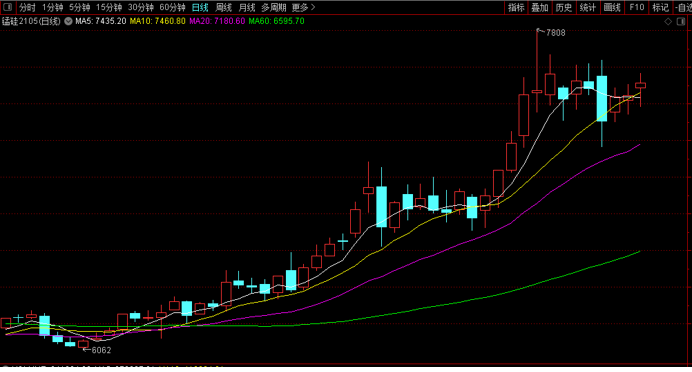
Task: Open the 60分钟 chart tab
Action: pyautogui.click(x=172, y=8)
